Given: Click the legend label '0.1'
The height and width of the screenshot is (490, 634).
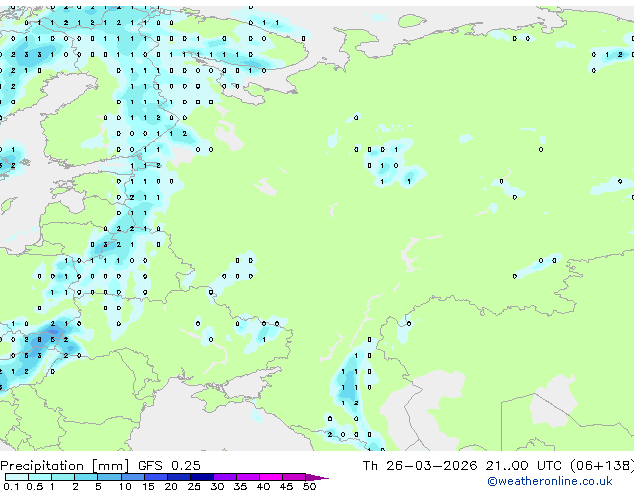Looking at the screenshot, I should pyautogui.click(x=11, y=486).
